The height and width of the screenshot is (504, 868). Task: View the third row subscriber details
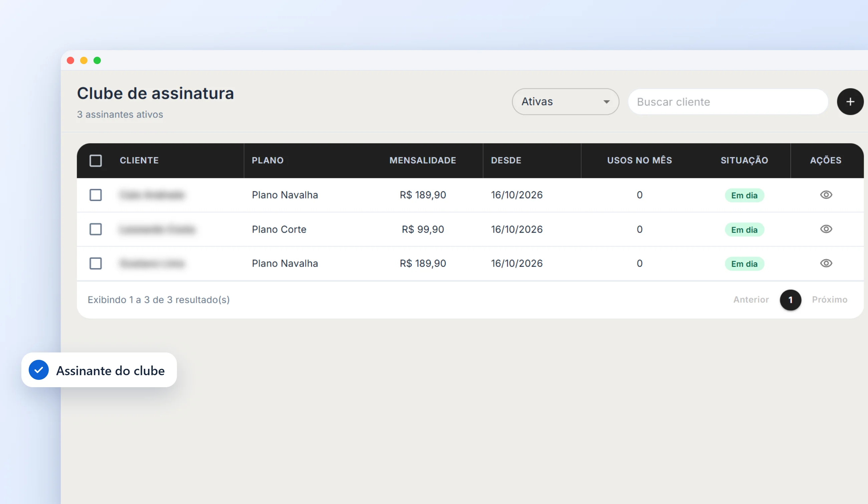click(x=826, y=263)
